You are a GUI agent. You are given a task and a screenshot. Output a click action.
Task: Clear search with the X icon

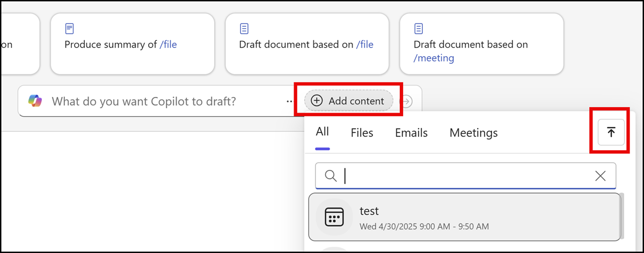(x=601, y=176)
